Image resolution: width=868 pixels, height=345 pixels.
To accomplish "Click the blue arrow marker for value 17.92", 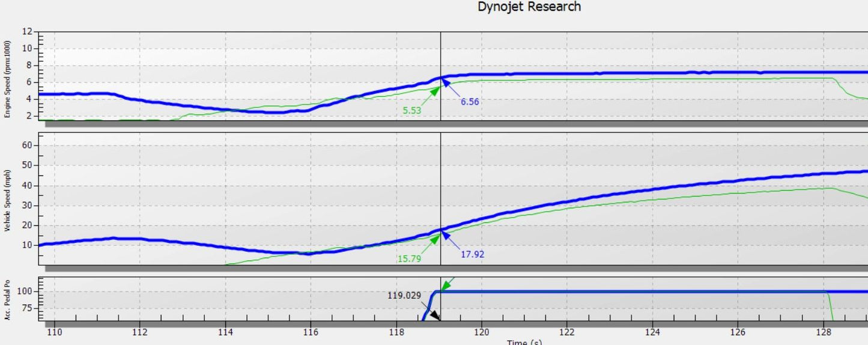I will [448, 236].
